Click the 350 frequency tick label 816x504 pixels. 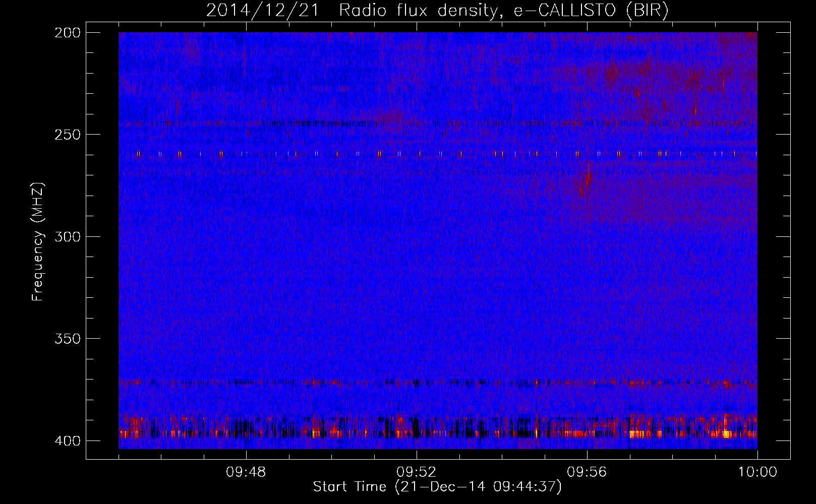pos(67,339)
